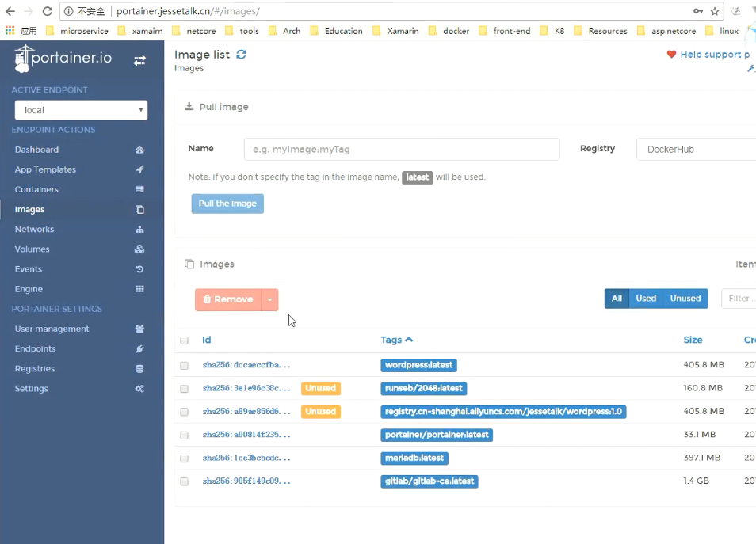This screenshot has height=544, width=756.
Task: Click the Pull image download icon
Action: click(189, 106)
